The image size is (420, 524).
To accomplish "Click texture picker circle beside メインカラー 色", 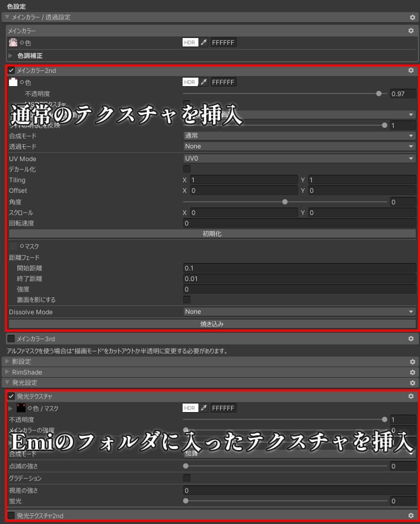I will click(22, 43).
